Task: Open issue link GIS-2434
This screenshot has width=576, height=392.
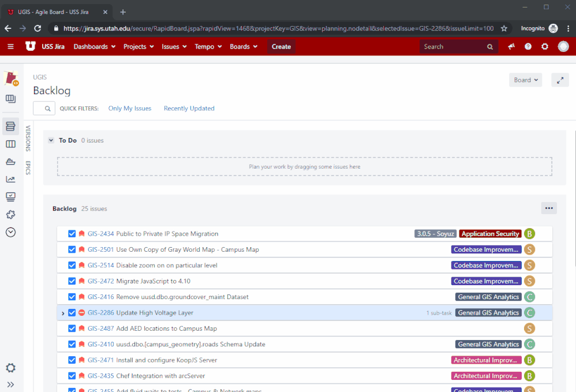Action: pyautogui.click(x=100, y=234)
